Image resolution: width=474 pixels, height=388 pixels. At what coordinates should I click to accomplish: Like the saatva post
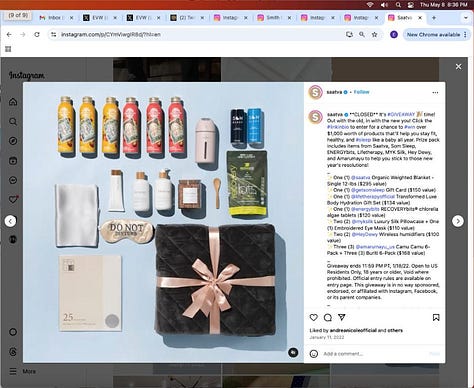coord(314,317)
